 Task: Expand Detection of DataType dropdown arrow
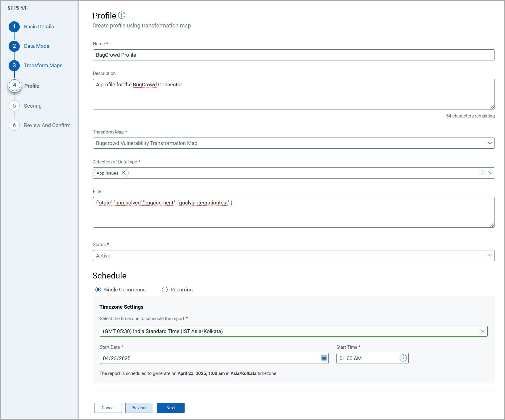[x=490, y=173]
